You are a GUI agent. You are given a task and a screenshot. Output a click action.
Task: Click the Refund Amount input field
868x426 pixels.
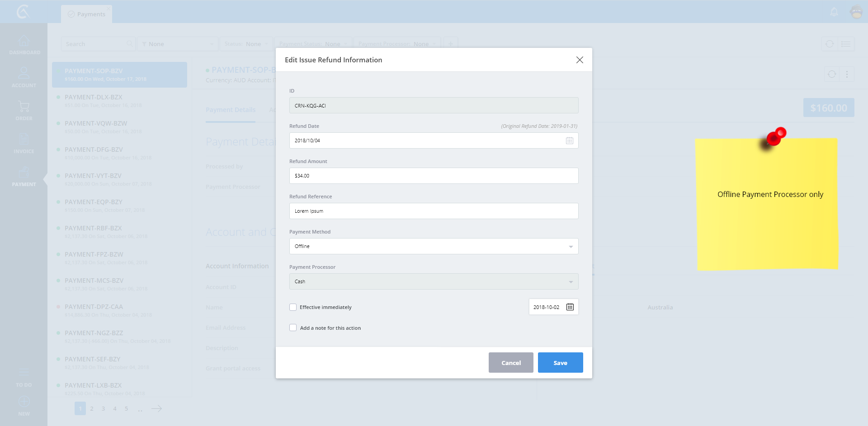(x=433, y=176)
